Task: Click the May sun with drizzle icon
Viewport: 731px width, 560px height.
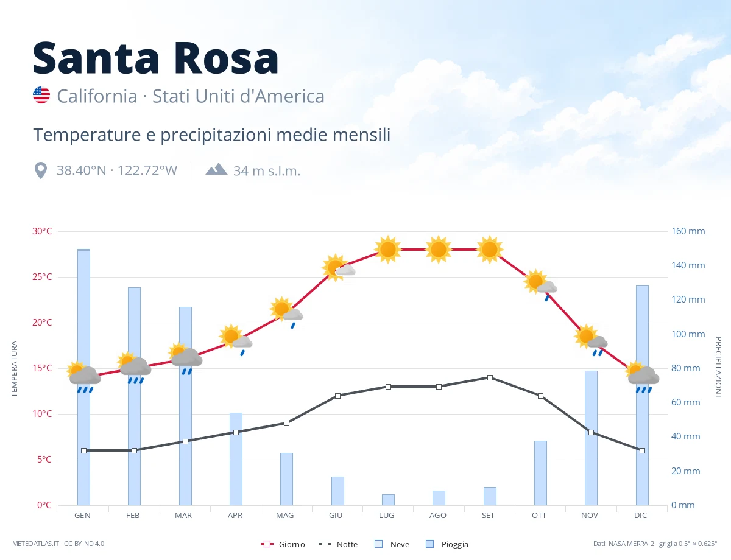Action: pyautogui.click(x=286, y=312)
